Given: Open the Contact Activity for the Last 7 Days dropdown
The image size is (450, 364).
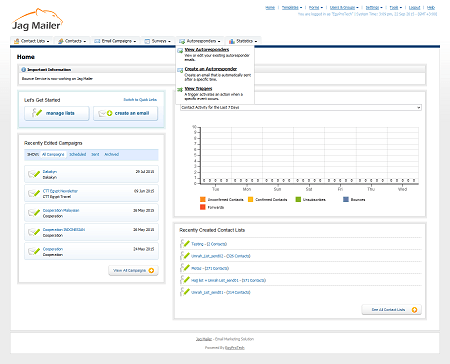Looking at the screenshot, I should click(301, 107).
